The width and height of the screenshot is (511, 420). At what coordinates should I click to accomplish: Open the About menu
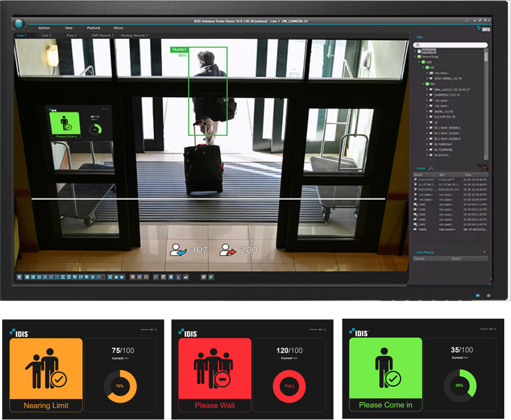[x=118, y=28]
